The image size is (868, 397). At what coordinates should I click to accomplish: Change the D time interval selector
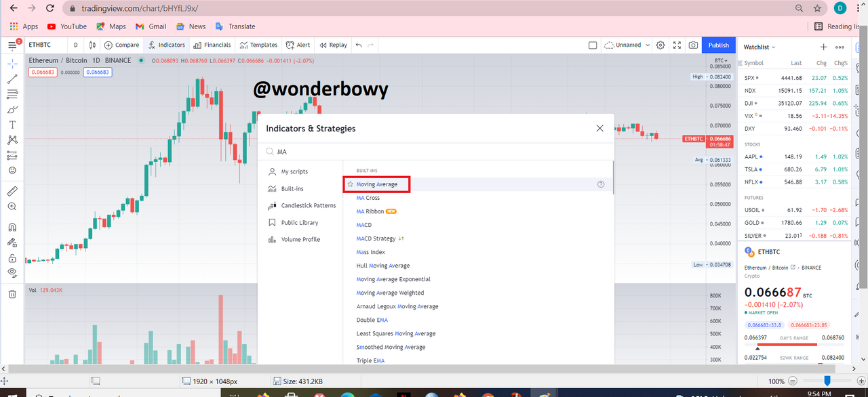pos(75,45)
